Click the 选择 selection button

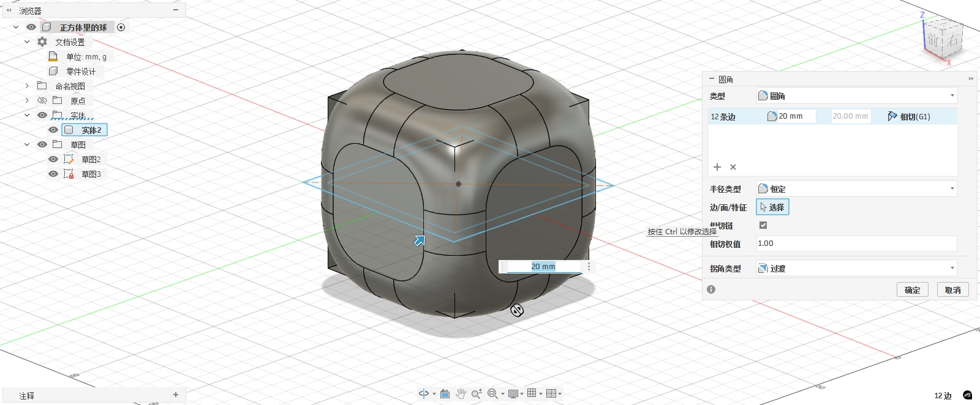coord(772,207)
